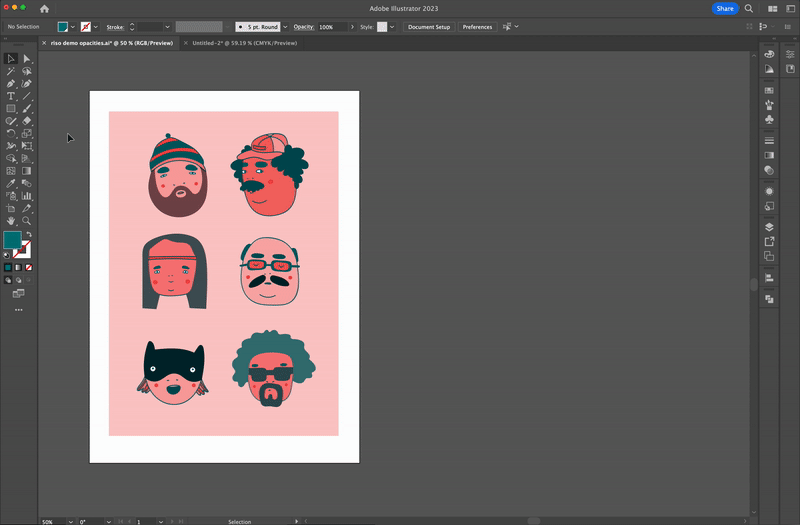Click Document Setup button
Screen dimensions: 800x525
pyautogui.click(x=429, y=27)
